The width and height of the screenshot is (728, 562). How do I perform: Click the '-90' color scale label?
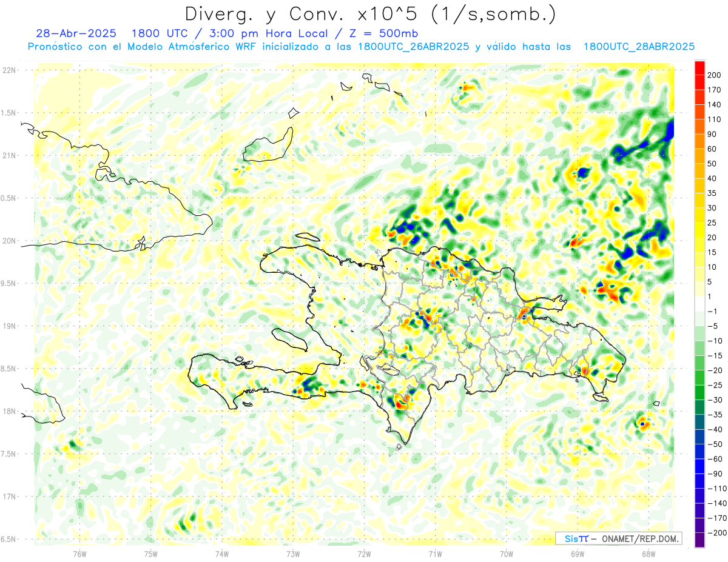[x=714, y=473]
